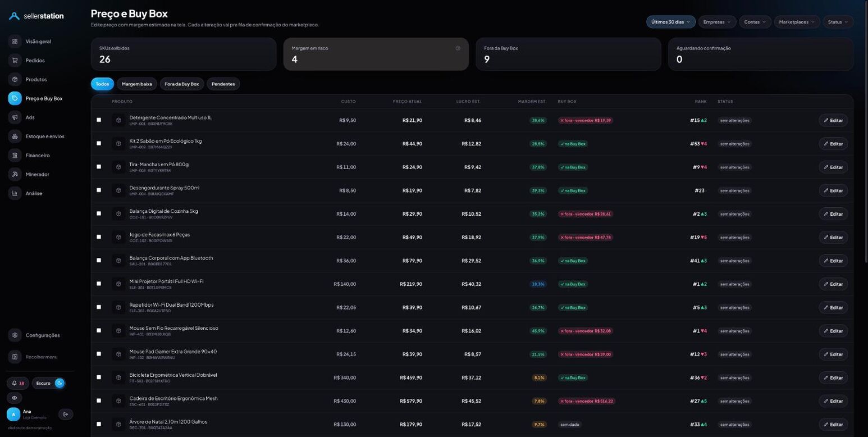Screen dimensions: 868x437
Task: Click the Fora da Buy Box summary card
Action: 568,54
